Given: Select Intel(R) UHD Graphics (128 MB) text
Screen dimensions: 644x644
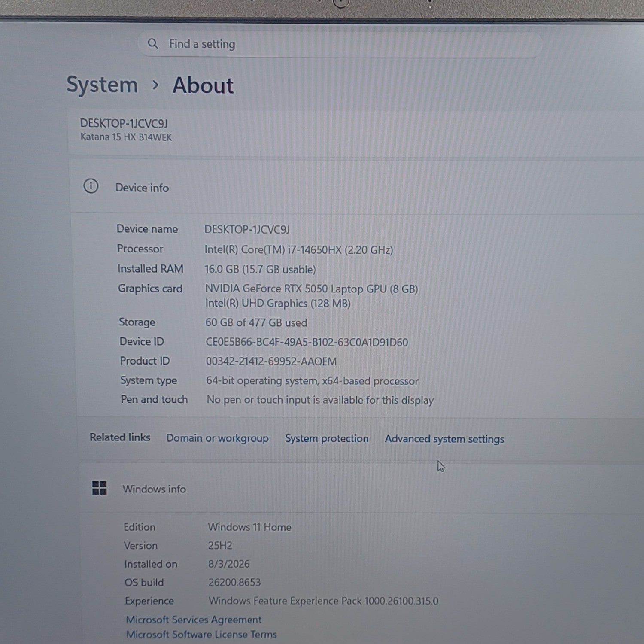Looking at the screenshot, I should [278, 304].
